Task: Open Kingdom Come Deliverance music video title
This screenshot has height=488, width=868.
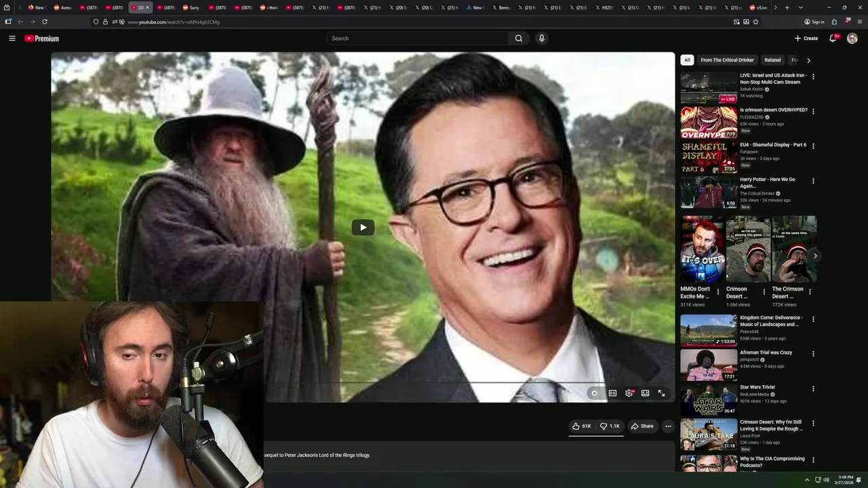Action: (x=771, y=321)
